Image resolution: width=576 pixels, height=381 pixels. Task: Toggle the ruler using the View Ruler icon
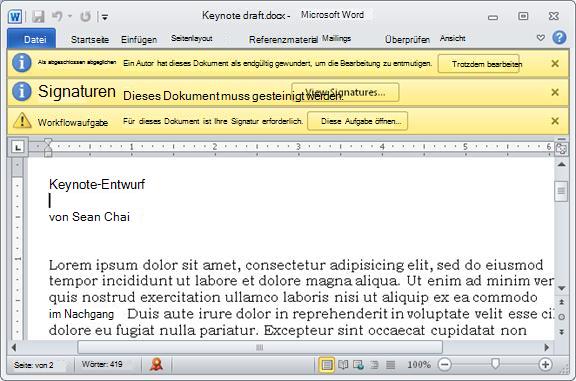click(561, 149)
